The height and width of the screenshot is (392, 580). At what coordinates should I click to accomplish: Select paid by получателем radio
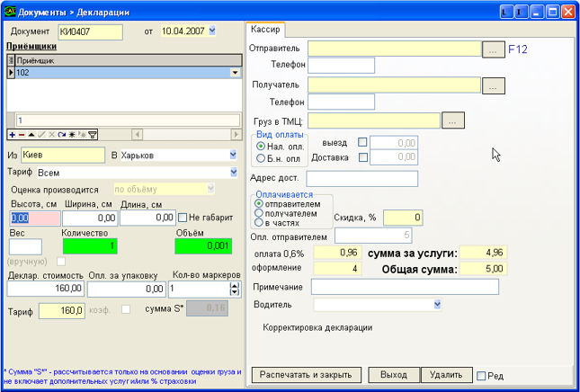[x=259, y=213]
